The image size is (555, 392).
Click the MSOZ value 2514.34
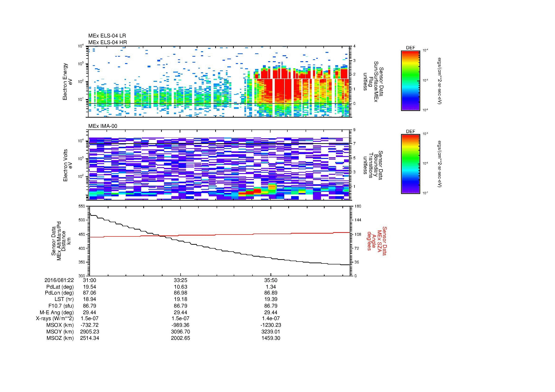[x=89, y=338]
